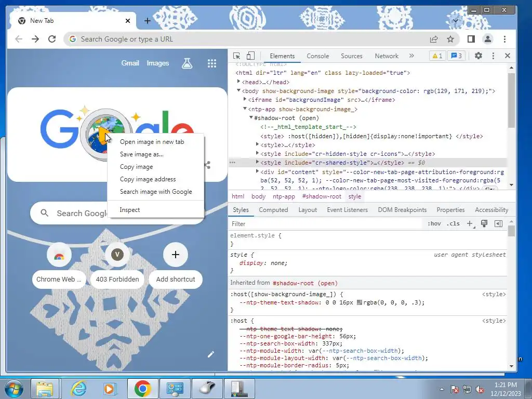Select Open image in new tab
The width and height of the screenshot is (532, 399).
click(156, 142)
